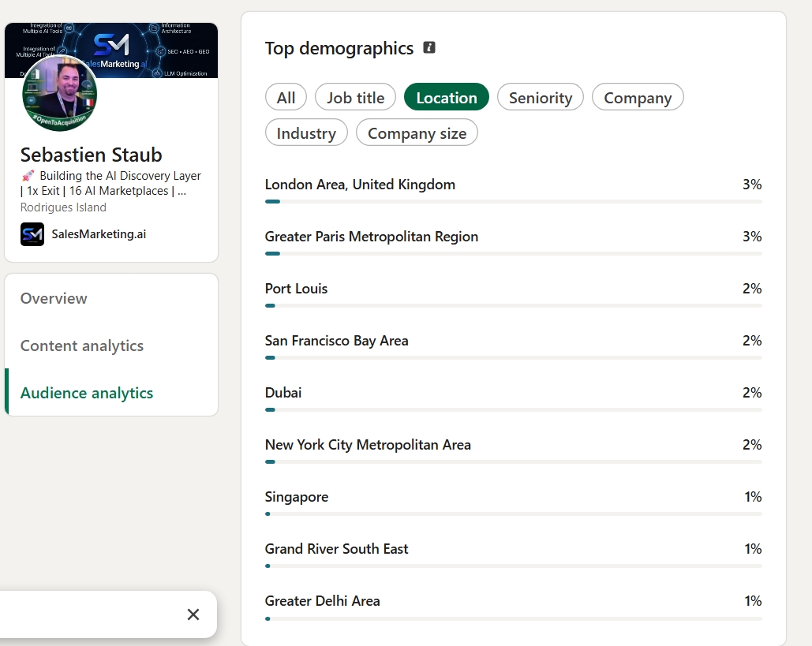Image resolution: width=812 pixels, height=646 pixels.
Task: Click the Top demographics info icon
Action: (428, 47)
